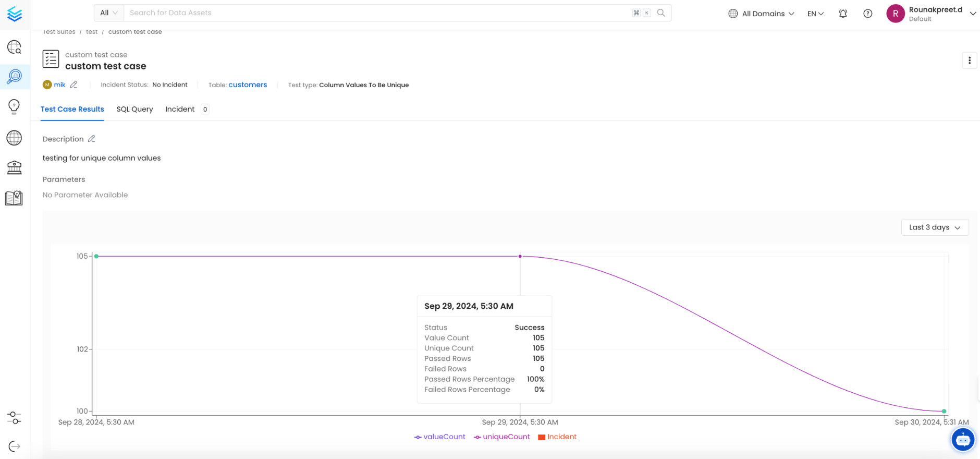Select the Sep 28 chart data point
980x459 pixels.
coord(96,256)
